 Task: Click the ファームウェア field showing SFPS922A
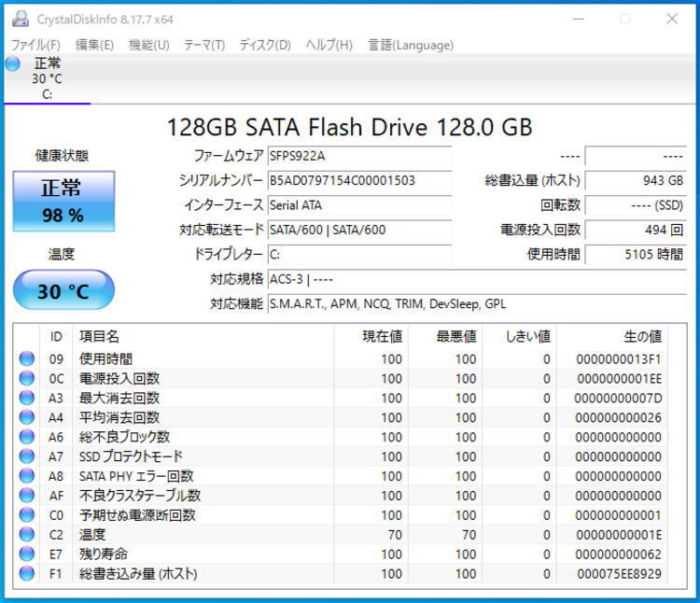[x=359, y=156]
